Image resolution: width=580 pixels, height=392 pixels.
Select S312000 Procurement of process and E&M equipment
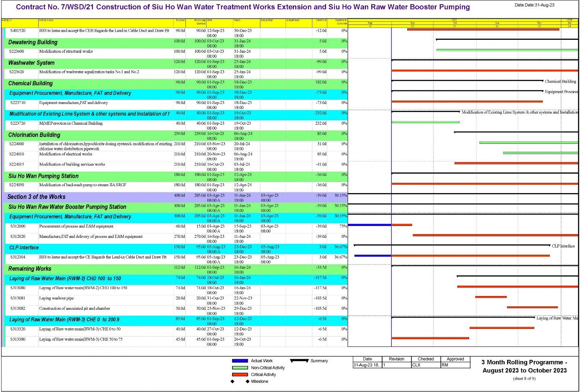(x=176, y=228)
